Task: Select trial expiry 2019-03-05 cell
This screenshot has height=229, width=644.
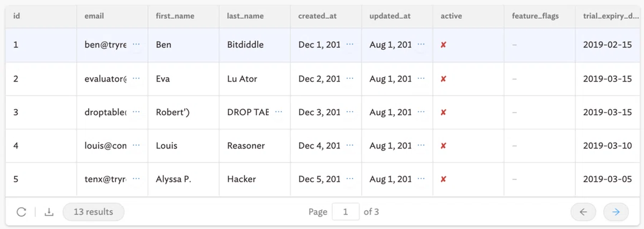Action: pyautogui.click(x=608, y=179)
